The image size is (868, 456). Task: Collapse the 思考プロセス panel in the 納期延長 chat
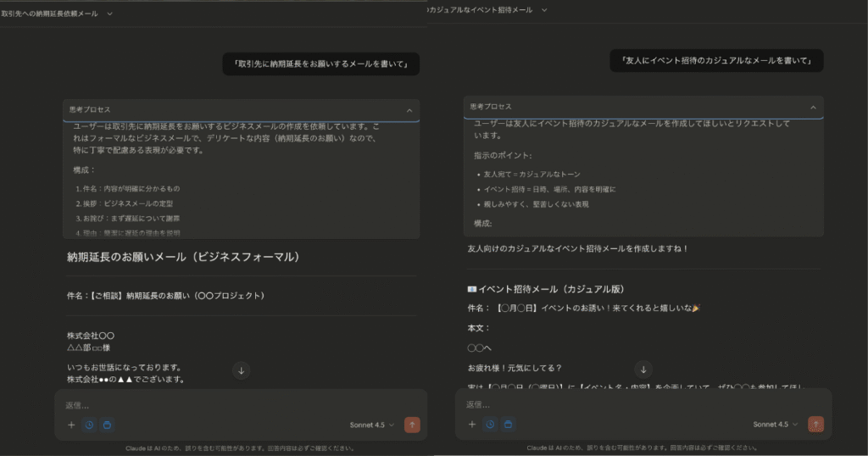pyautogui.click(x=409, y=110)
